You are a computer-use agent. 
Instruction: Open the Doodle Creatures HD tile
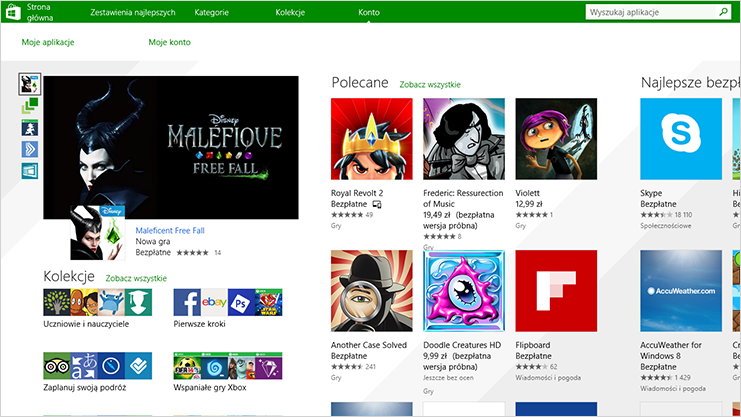point(464,291)
